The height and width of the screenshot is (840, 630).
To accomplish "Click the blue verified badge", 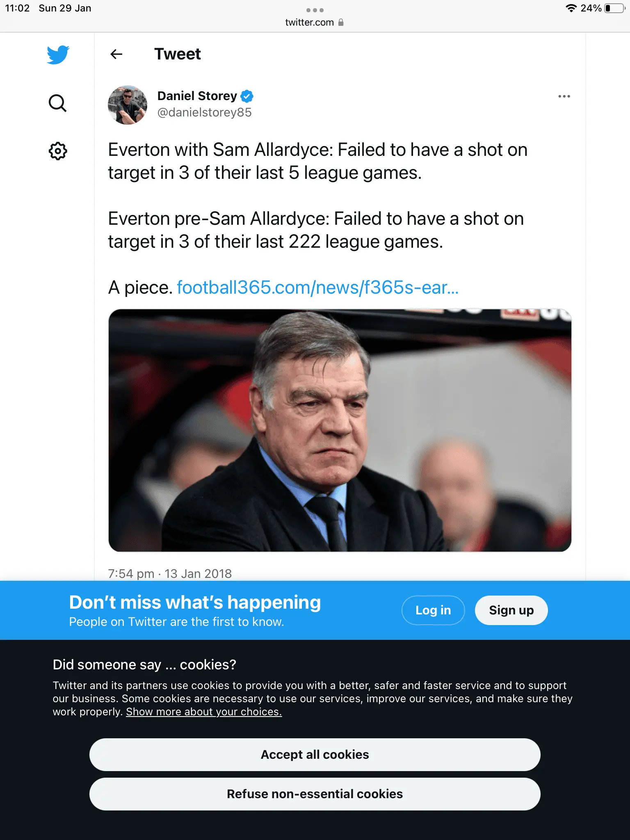I will tap(247, 96).
